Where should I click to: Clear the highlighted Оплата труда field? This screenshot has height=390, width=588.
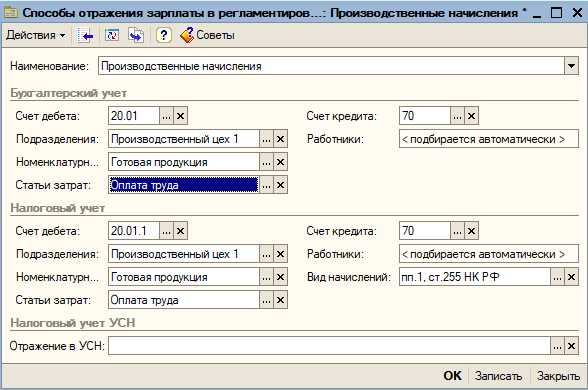(280, 185)
